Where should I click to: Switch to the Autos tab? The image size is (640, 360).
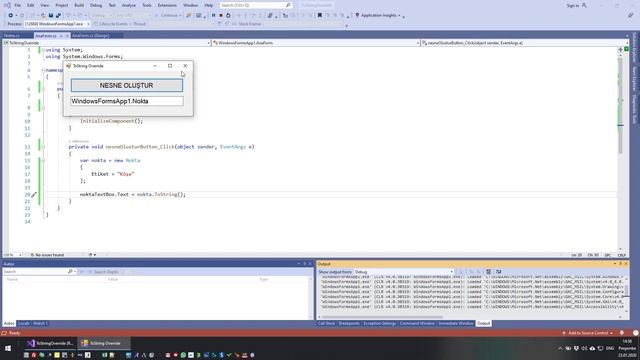[9, 323]
